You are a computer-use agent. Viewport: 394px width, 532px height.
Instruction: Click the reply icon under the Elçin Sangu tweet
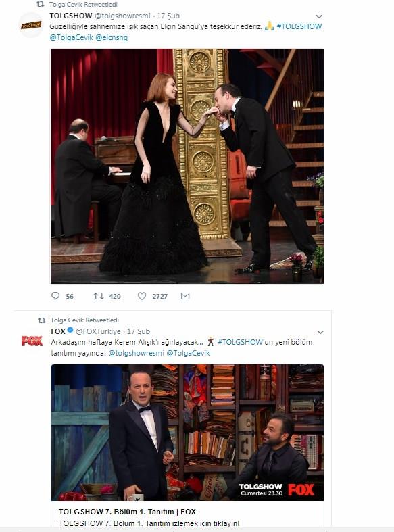point(55,296)
